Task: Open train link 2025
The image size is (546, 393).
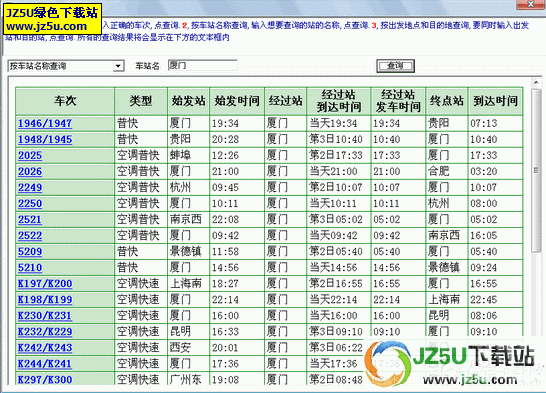Action: coord(30,155)
